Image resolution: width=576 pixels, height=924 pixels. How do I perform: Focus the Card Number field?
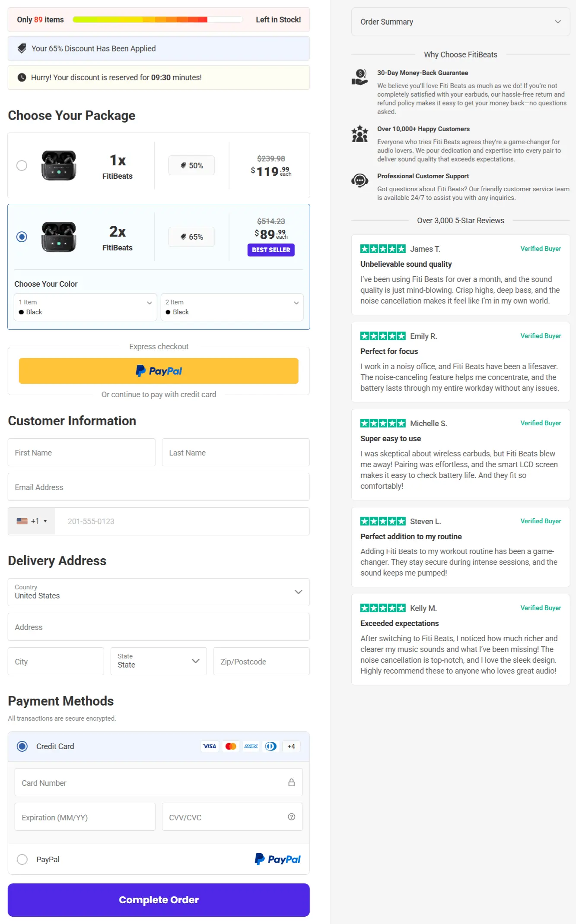click(159, 782)
